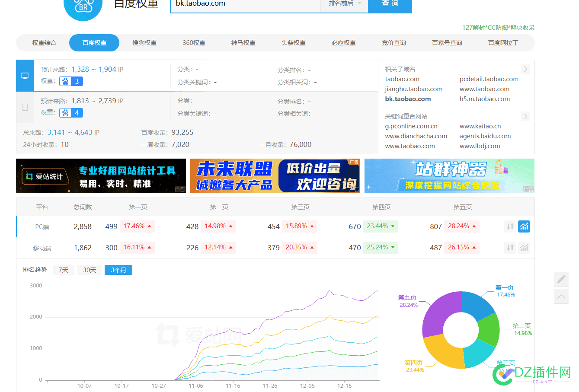The image size is (579, 392).
Task: Click 移动端 fifth page change 26.15%
Action: click(462, 248)
